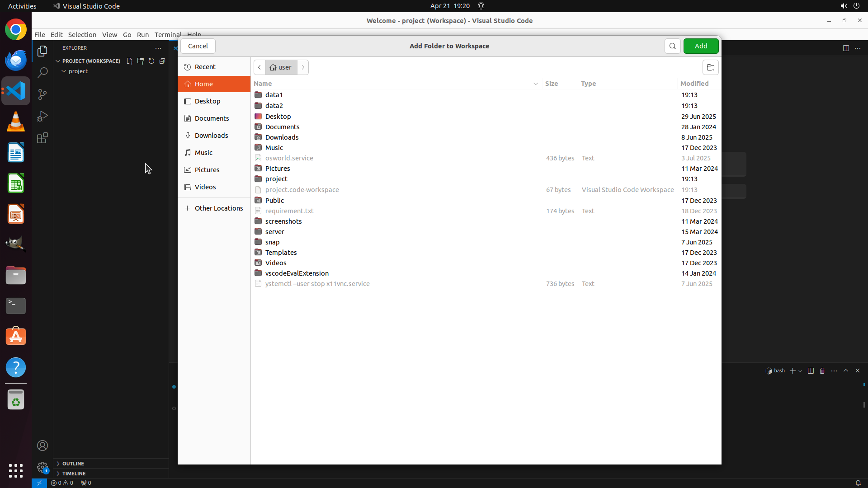Open Run and Debug view icon

(x=42, y=116)
